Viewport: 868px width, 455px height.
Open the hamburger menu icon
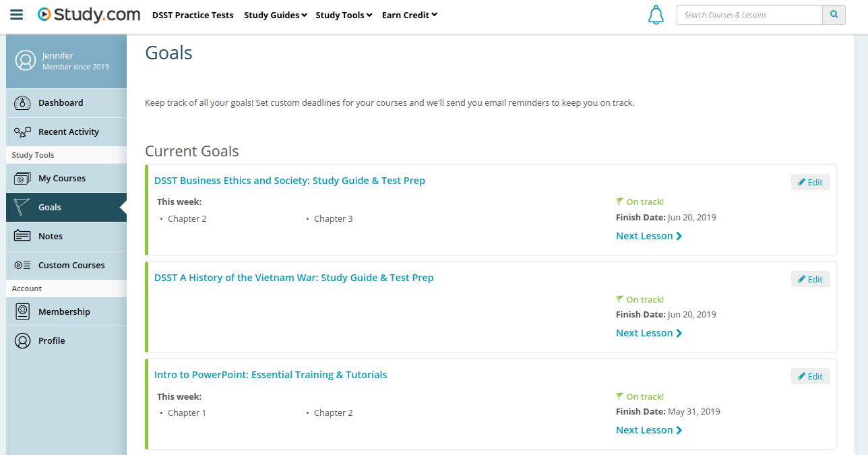(x=17, y=15)
